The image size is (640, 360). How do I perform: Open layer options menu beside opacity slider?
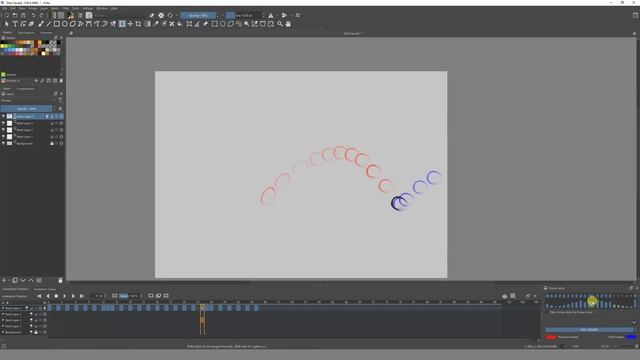(x=60, y=109)
